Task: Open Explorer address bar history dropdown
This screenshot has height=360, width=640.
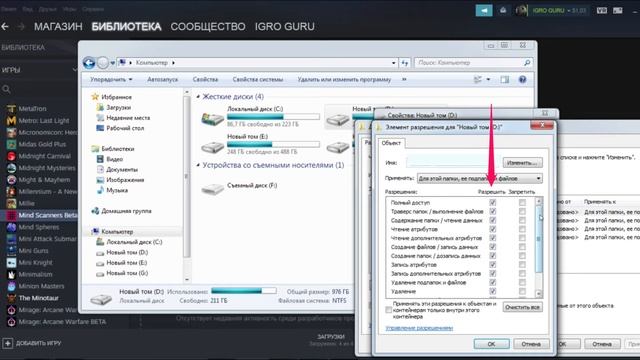Action: point(393,63)
